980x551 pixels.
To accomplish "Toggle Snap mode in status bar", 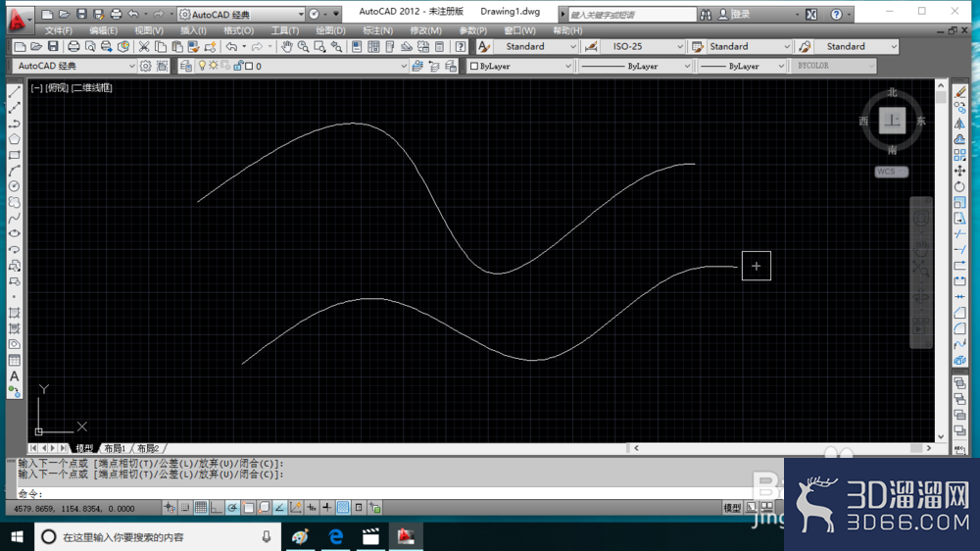I will pos(185,508).
